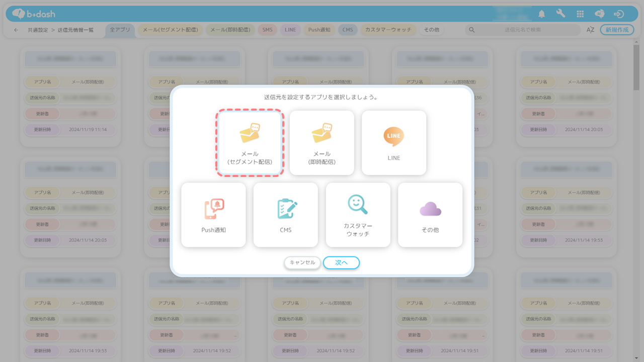The height and width of the screenshot is (362, 644).
Task: Choose the Push通知 app tile
Action: (x=214, y=215)
